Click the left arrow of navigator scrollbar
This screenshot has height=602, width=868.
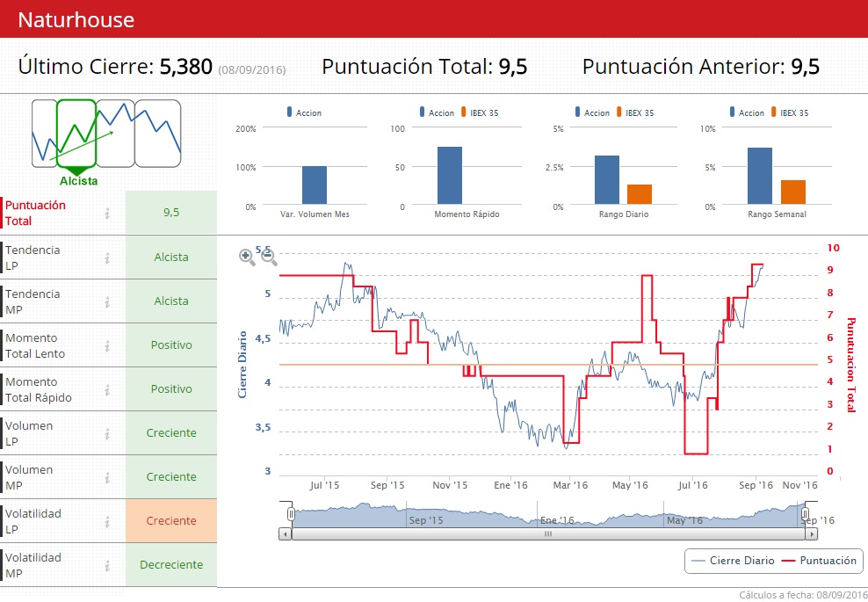(286, 534)
